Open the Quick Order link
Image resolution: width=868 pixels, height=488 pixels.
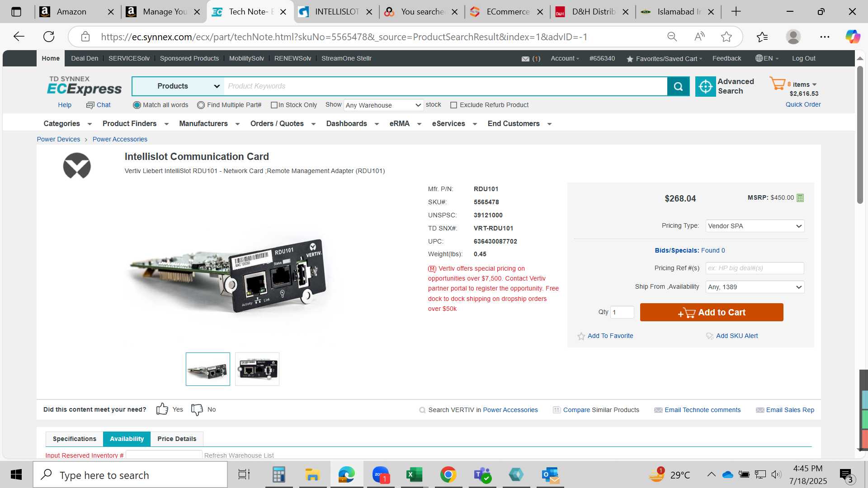pyautogui.click(x=803, y=104)
